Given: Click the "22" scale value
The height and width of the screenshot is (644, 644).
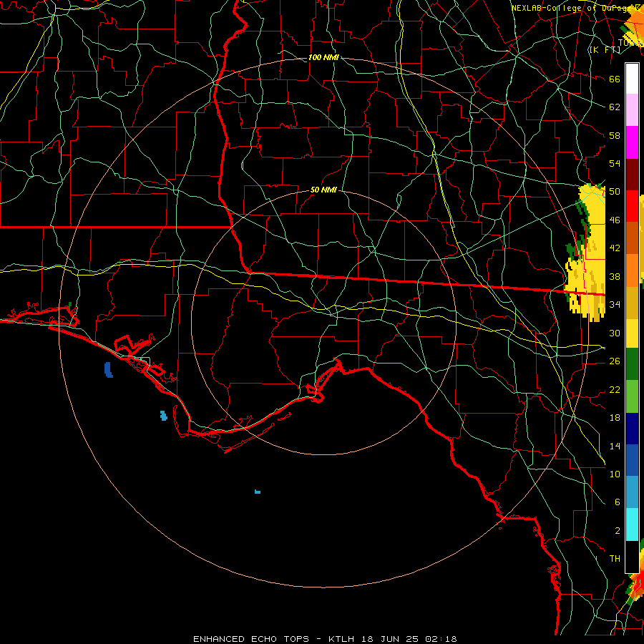Looking at the screenshot, I should 615,389.
